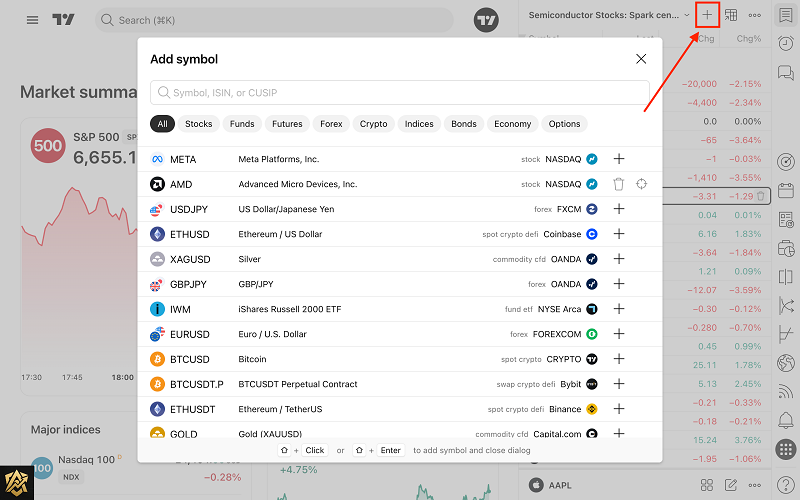Add BTCUSD Bitcoin with plus icon
Screen dimensions: 800x500
(x=619, y=359)
